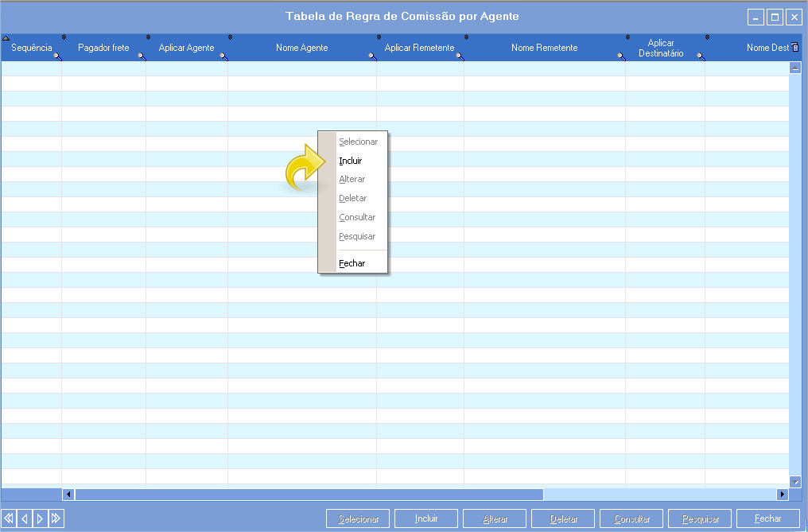Open the column chooser icon beside Nome Dest
Viewport: 808px width, 532px height.
795,48
